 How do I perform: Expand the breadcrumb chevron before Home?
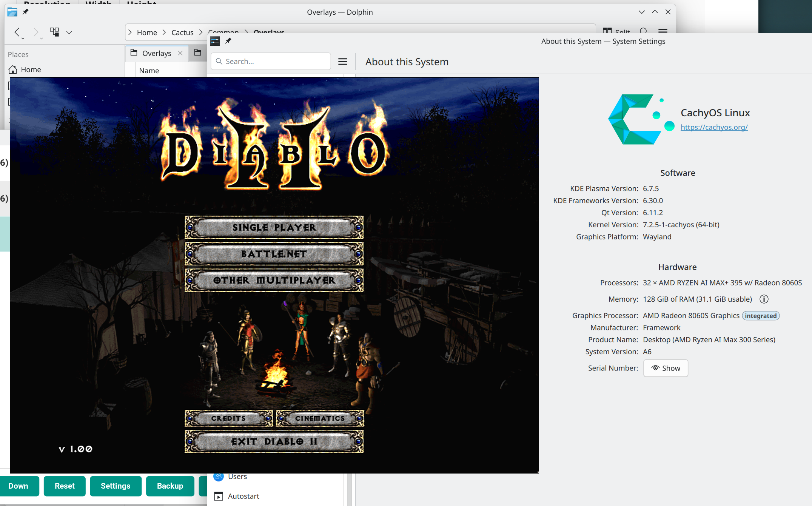coord(130,32)
